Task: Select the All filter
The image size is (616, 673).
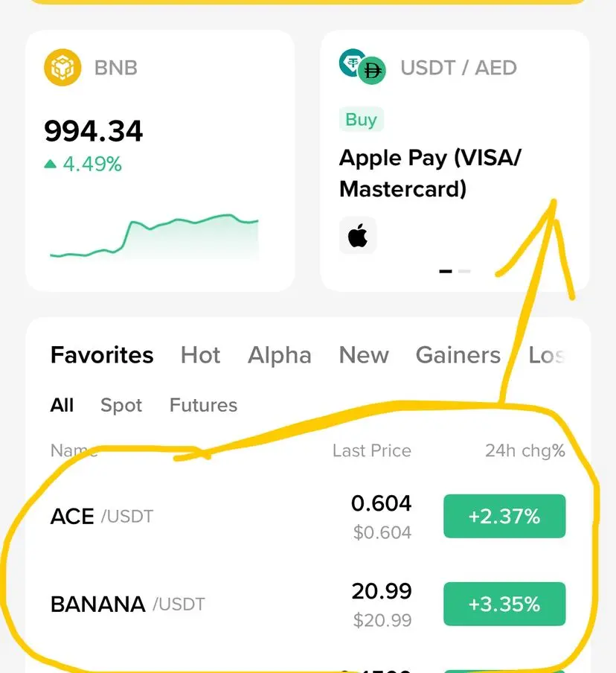Action: tap(62, 405)
